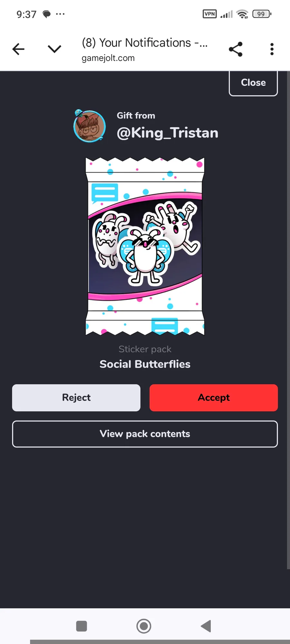Open the three-dot browser menu
Viewport: 290px width, 644px height.
click(x=272, y=49)
